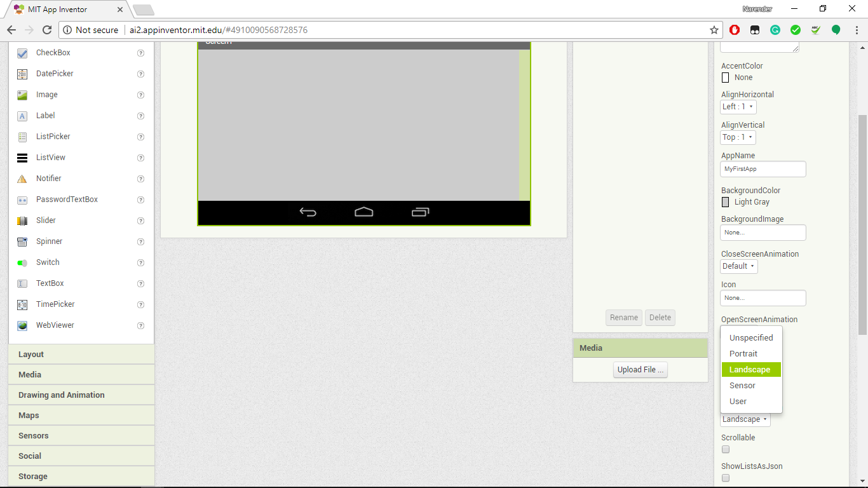Tap the phone preview back arrow
This screenshot has width=868, height=488.
pyautogui.click(x=308, y=212)
